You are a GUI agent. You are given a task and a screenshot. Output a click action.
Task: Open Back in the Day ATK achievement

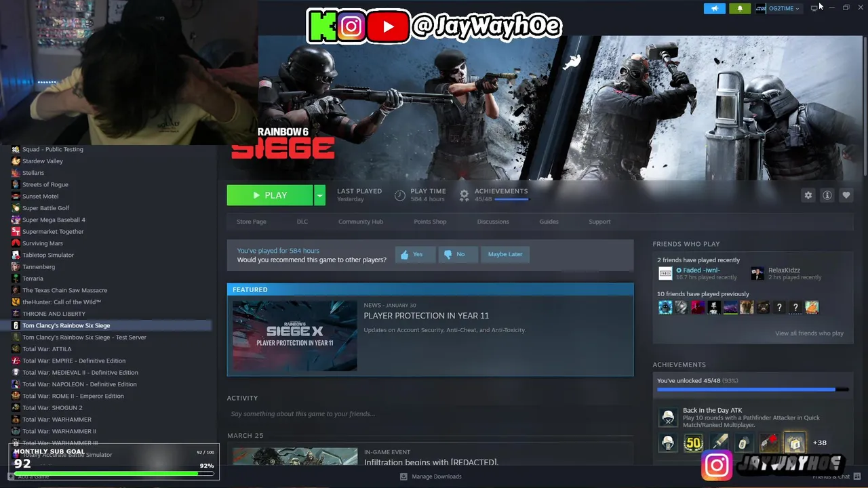[x=712, y=410]
